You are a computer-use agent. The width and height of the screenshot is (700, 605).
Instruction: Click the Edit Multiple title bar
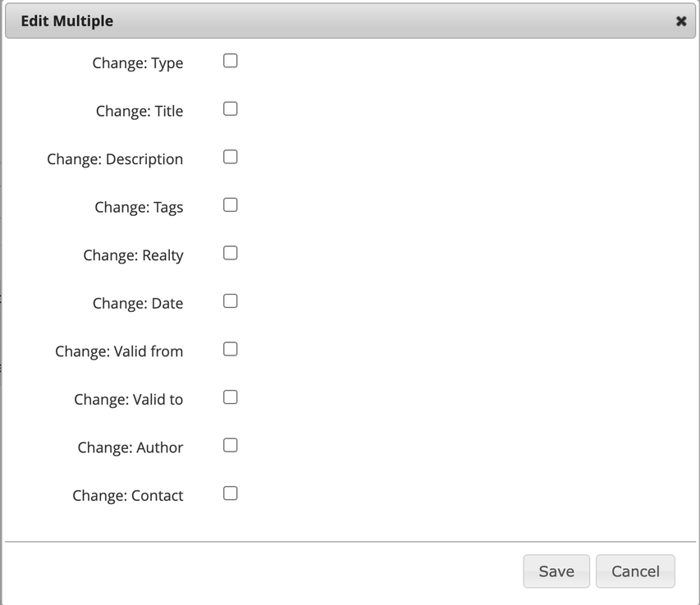[328, 21]
